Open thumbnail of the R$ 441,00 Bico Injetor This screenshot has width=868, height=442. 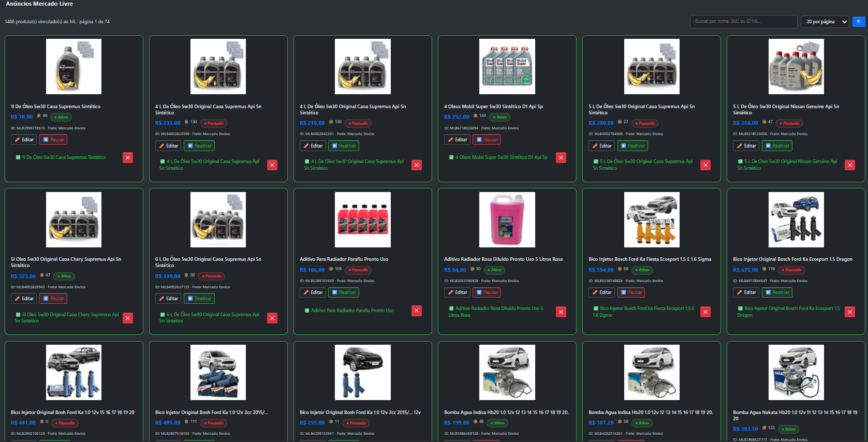click(73, 373)
